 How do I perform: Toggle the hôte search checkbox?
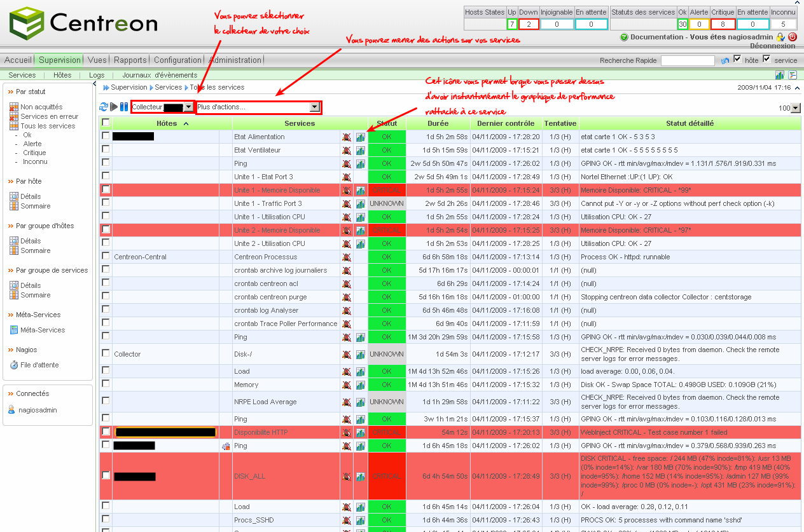pyautogui.click(x=737, y=59)
